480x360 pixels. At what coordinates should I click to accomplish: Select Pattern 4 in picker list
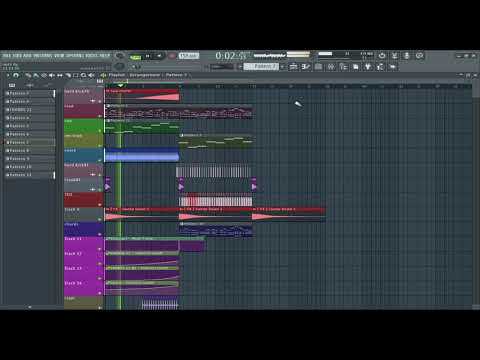coord(29,118)
